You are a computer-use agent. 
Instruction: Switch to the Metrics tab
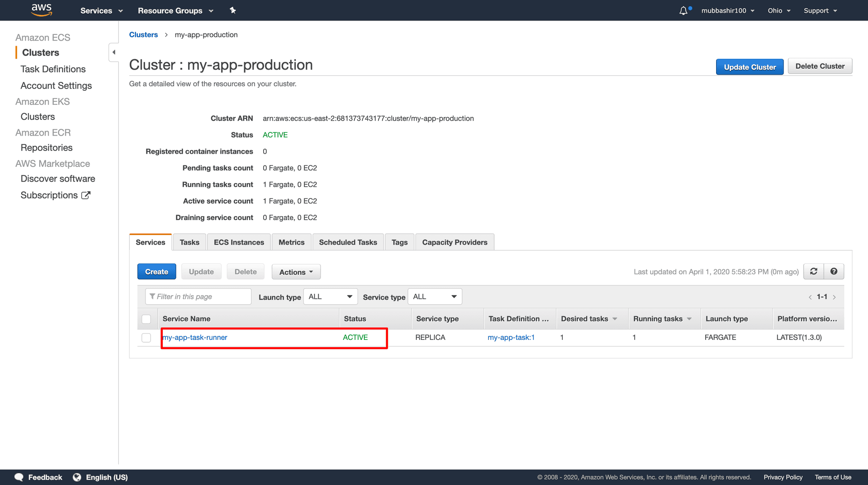pyautogui.click(x=292, y=242)
